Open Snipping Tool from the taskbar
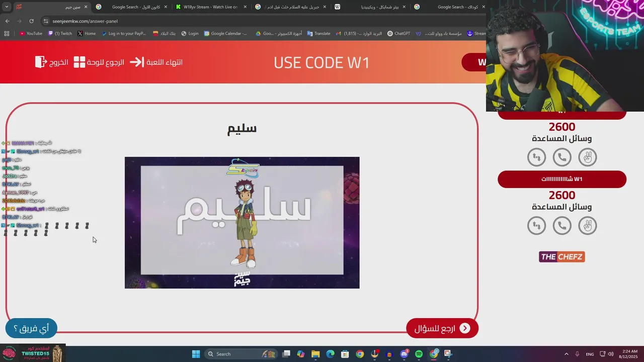Image resolution: width=644 pixels, height=362 pixels. coord(448,354)
